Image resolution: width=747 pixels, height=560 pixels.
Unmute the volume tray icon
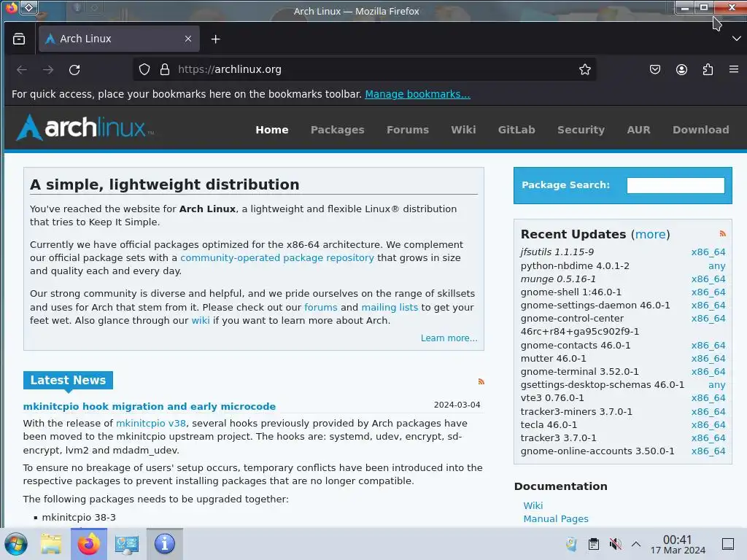click(x=615, y=544)
